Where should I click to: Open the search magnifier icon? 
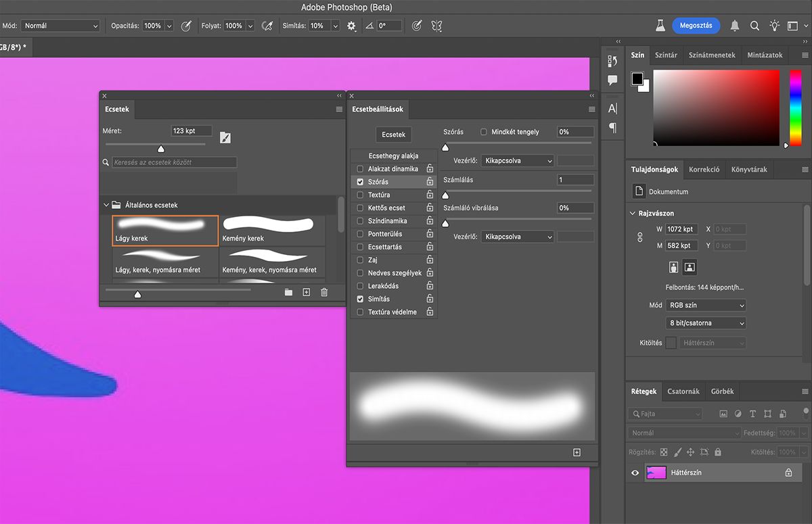754,26
